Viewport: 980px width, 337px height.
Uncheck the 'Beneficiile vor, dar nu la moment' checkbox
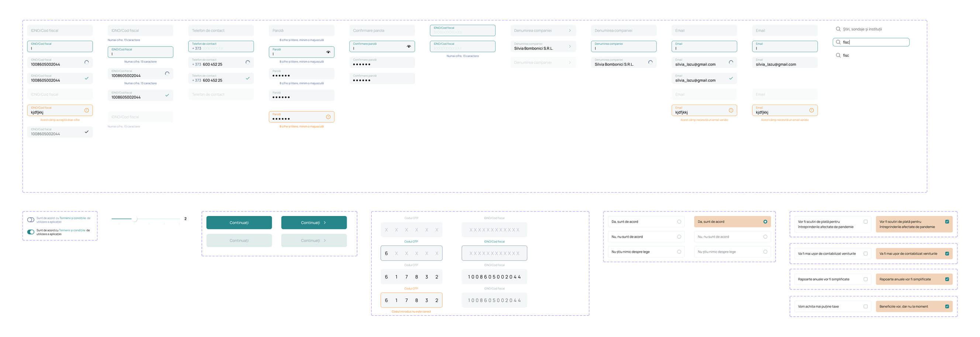pos(947,307)
